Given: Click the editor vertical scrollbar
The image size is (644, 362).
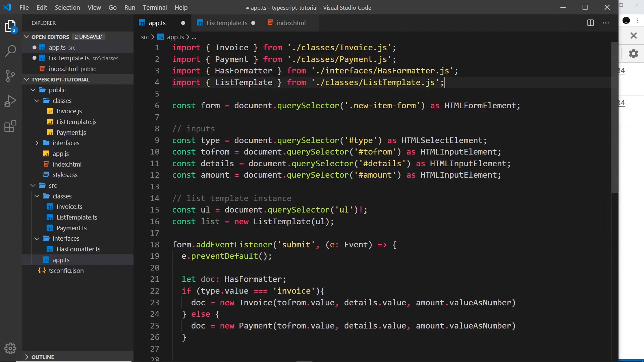Looking at the screenshot, I should [614, 118].
